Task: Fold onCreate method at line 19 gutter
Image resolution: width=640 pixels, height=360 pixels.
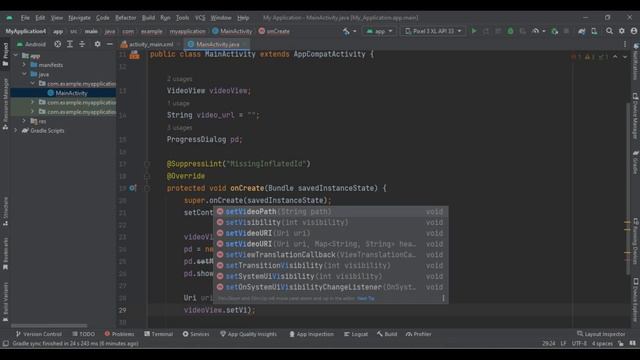Action: (147, 188)
